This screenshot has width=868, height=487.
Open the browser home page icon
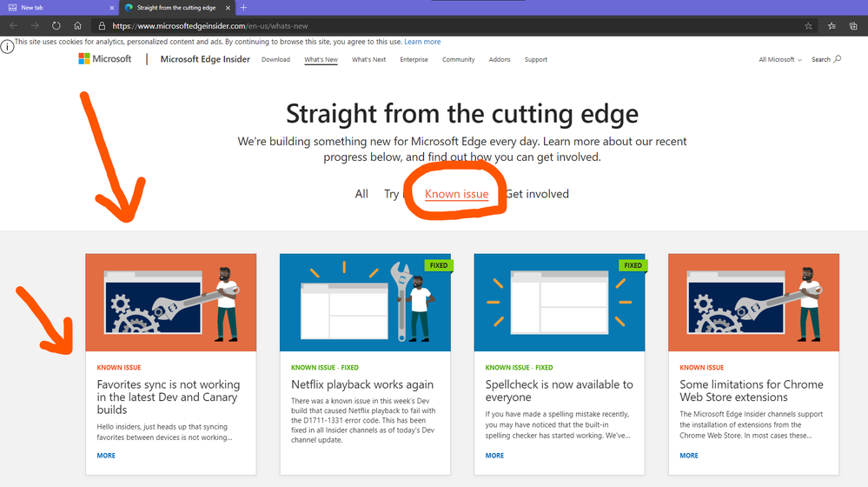coord(78,26)
